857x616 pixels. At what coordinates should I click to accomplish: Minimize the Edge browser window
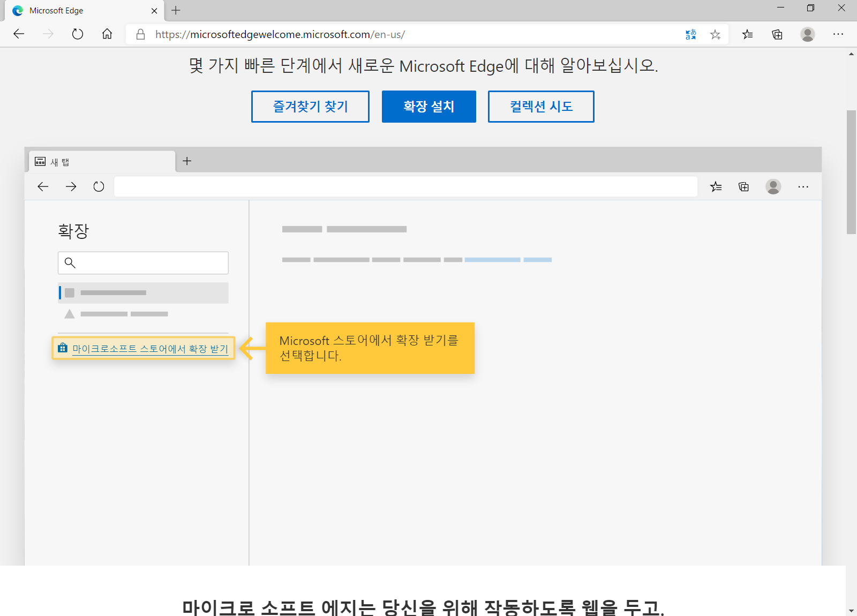coord(780,8)
